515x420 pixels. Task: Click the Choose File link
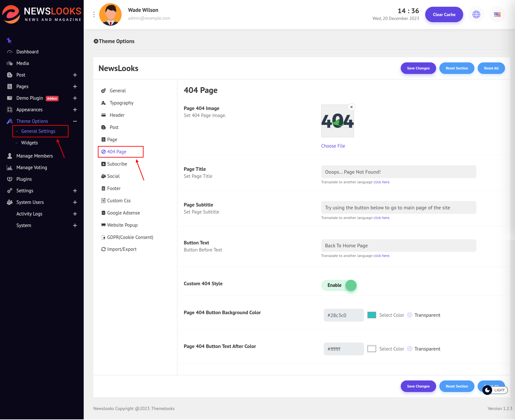click(333, 146)
